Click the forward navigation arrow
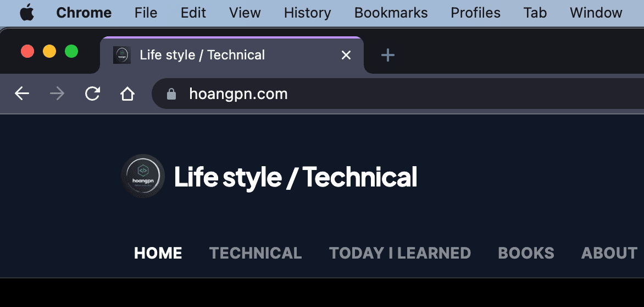The width and height of the screenshot is (644, 307). pos(57,94)
